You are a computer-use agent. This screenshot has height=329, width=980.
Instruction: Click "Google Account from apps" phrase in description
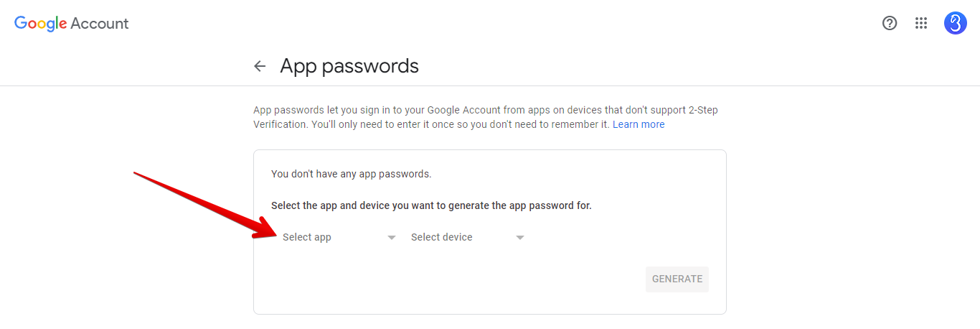(x=489, y=110)
